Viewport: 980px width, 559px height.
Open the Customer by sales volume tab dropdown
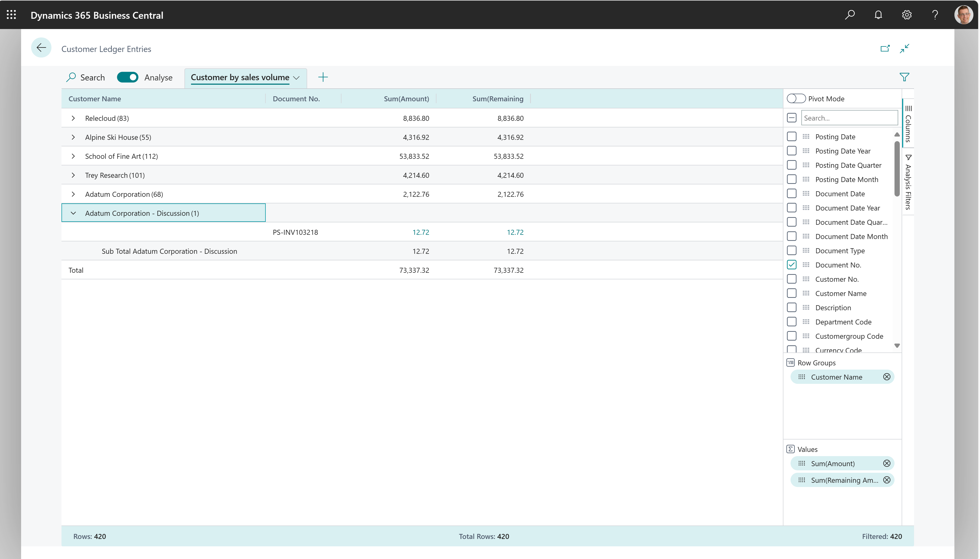click(296, 78)
